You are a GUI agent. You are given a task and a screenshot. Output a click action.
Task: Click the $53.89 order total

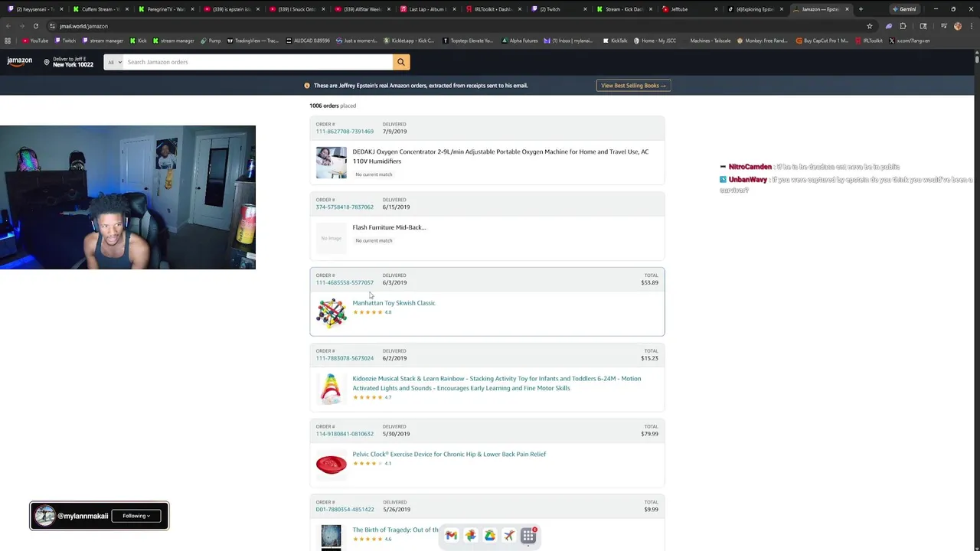coord(649,283)
